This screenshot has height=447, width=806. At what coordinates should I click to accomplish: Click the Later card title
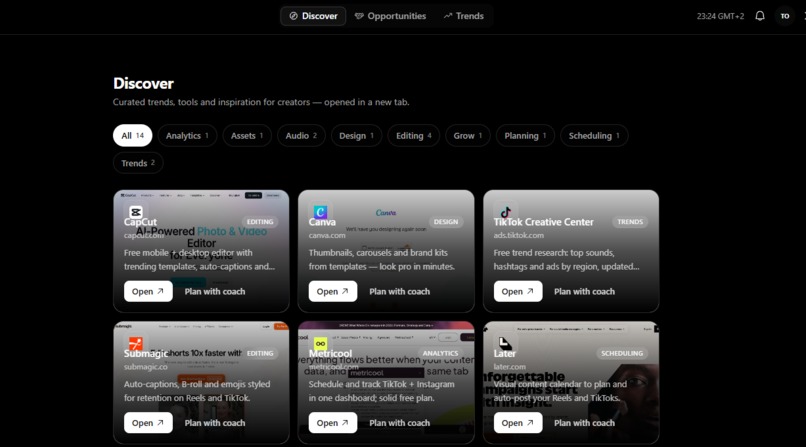(x=505, y=353)
